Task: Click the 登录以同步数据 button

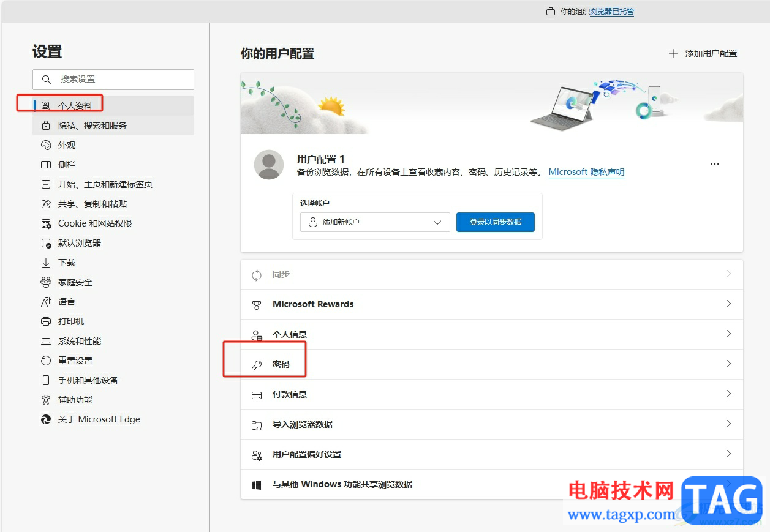Action: 496,222
